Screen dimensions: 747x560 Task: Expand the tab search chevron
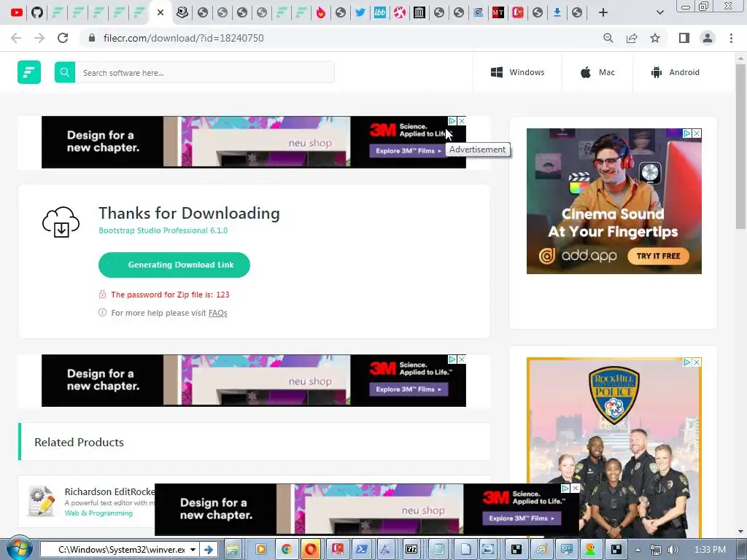tap(659, 12)
